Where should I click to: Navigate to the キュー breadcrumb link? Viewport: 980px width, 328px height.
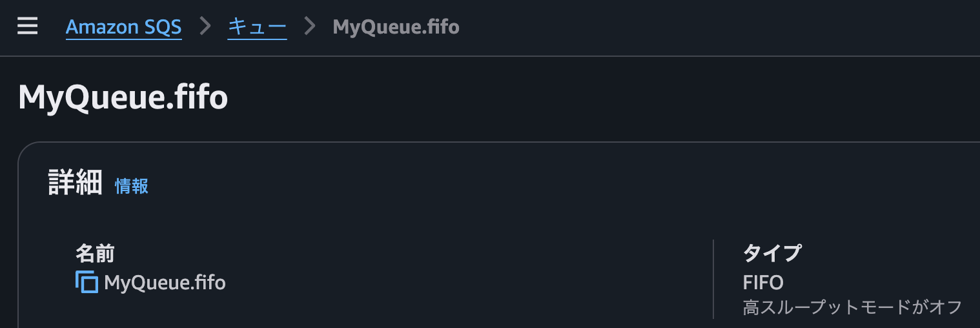257,27
